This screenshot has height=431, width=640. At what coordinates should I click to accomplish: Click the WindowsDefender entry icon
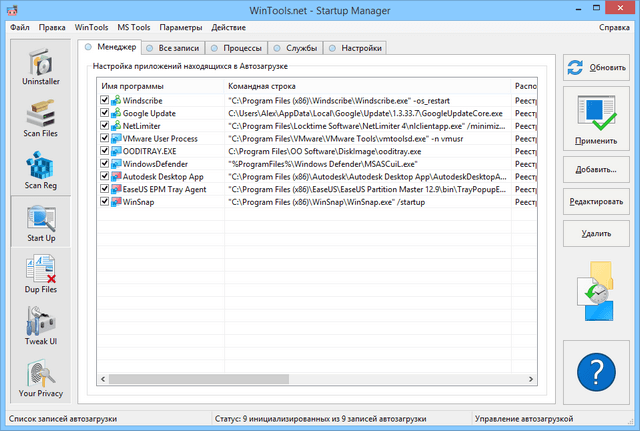116,163
